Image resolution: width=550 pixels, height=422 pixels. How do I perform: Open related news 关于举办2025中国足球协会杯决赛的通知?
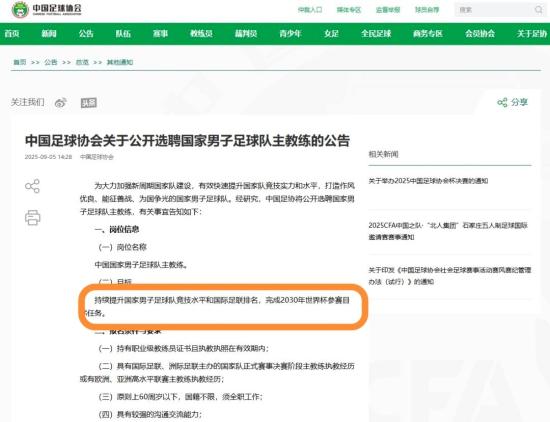pyautogui.click(x=428, y=181)
